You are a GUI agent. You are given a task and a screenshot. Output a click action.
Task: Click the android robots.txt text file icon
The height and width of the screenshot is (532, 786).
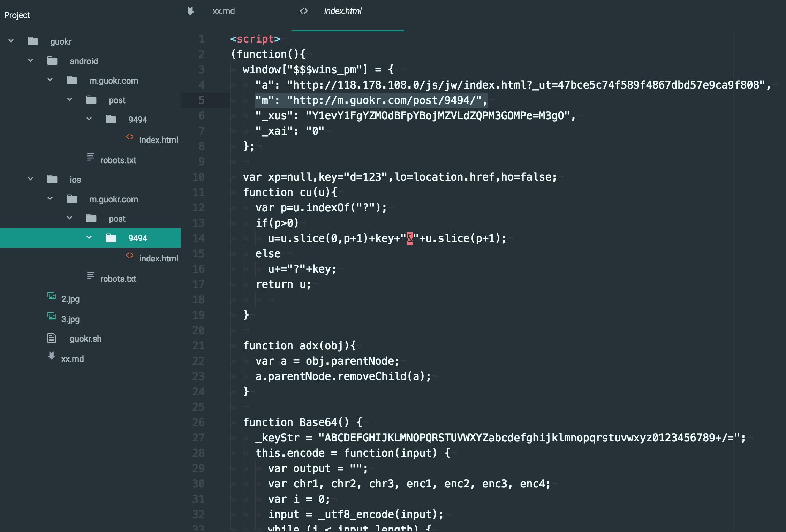(90, 157)
